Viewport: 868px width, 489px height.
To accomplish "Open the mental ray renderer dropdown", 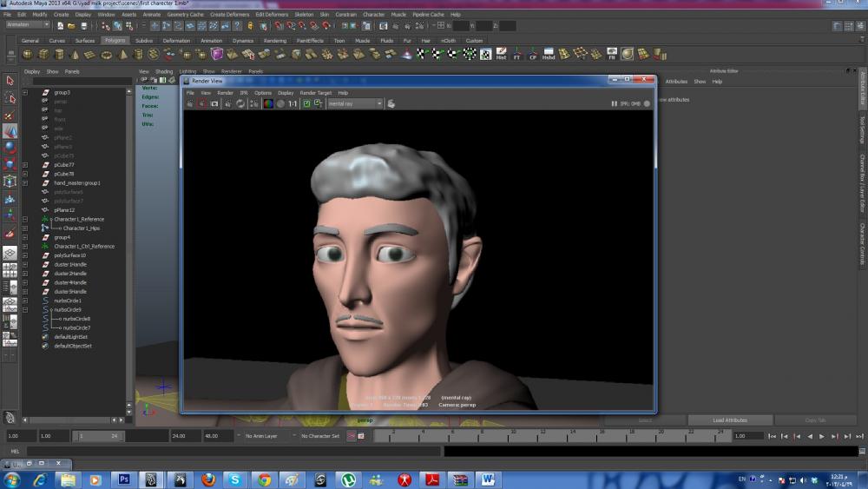I will (x=354, y=103).
